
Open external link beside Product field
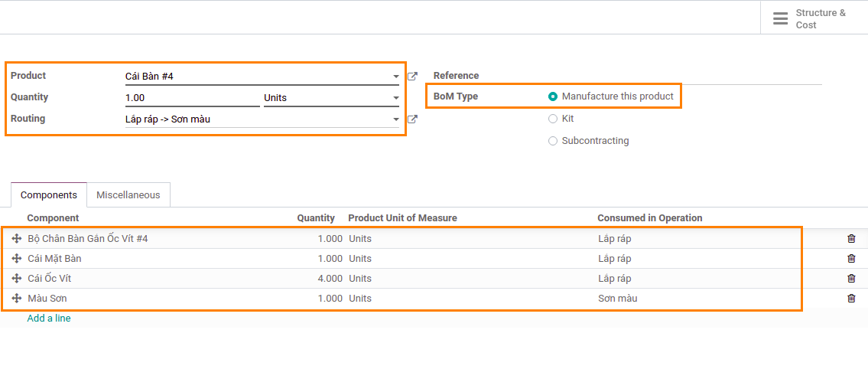pyautogui.click(x=412, y=76)
